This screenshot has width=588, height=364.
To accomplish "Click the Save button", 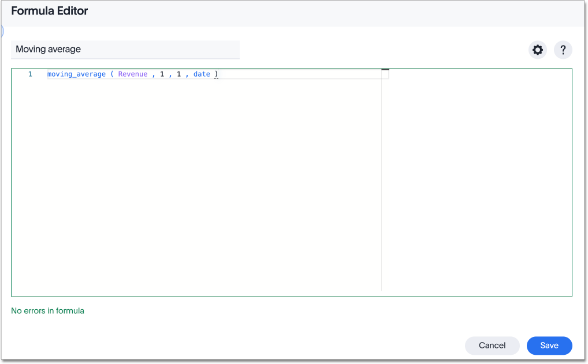I will tap(549, 345).
